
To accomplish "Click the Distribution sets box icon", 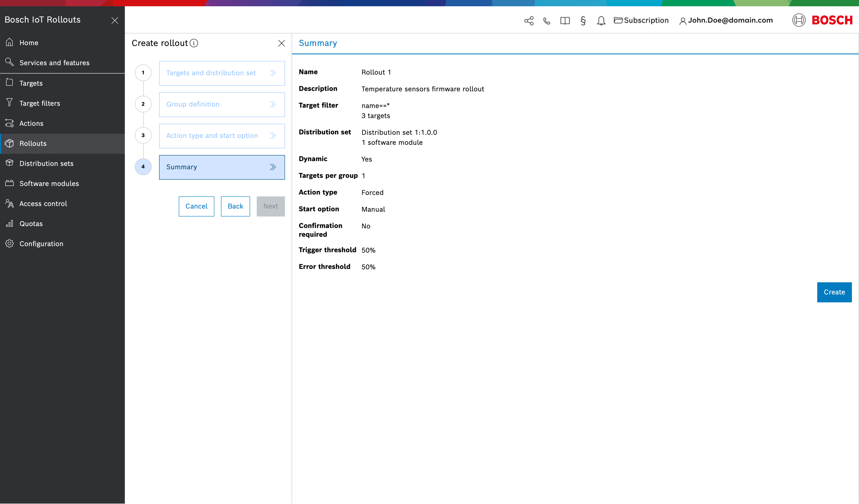I will [10, 163].
